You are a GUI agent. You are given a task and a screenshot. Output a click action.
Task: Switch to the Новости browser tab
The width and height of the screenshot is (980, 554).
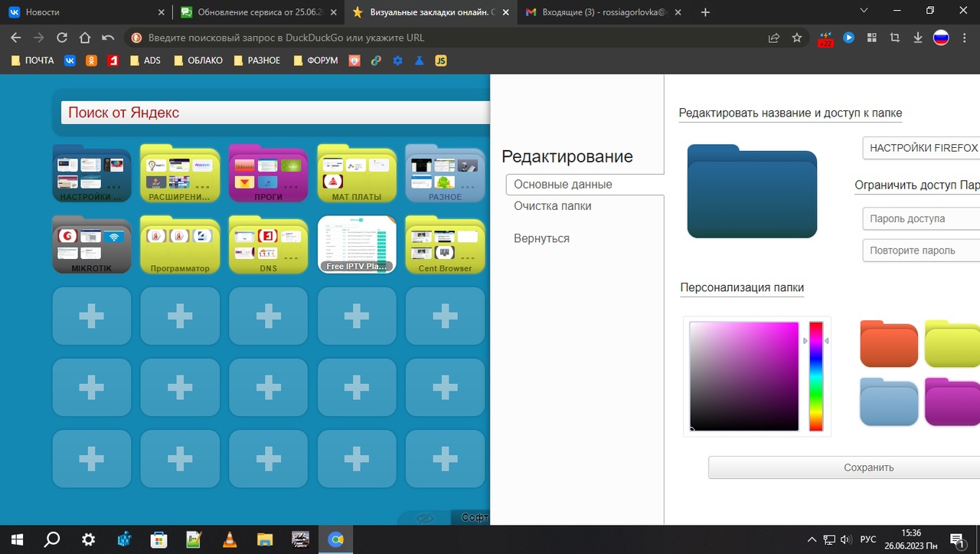[84, 12]
